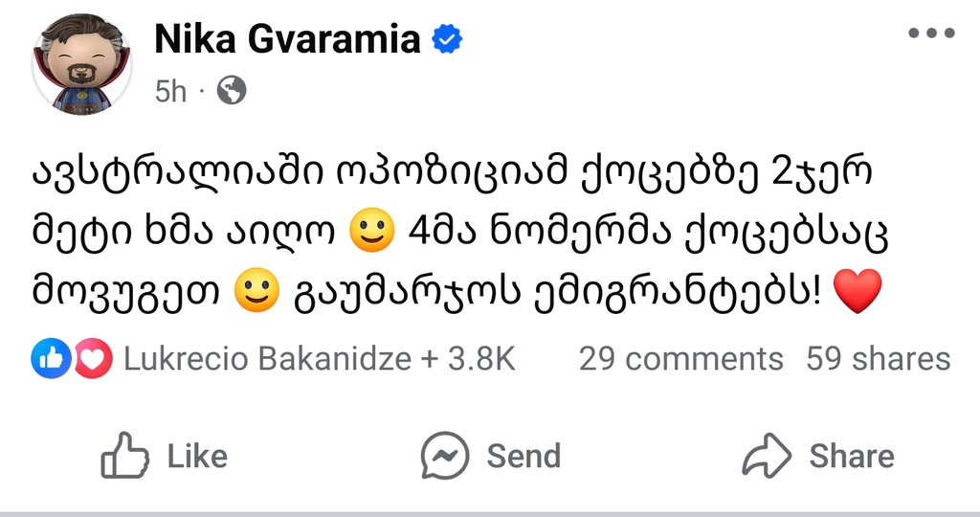Click the blue verified badge
The image size is (980, 517).
(448, 38)
